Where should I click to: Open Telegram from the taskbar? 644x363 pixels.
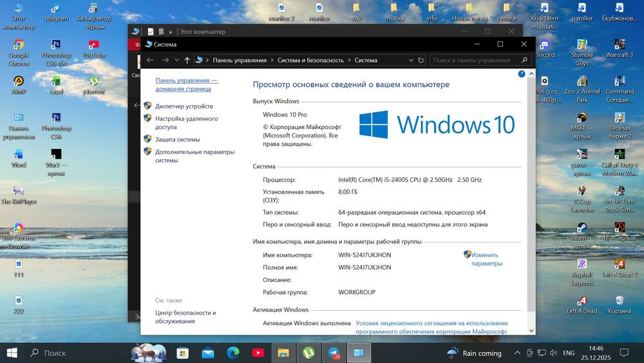click(334, 353)
